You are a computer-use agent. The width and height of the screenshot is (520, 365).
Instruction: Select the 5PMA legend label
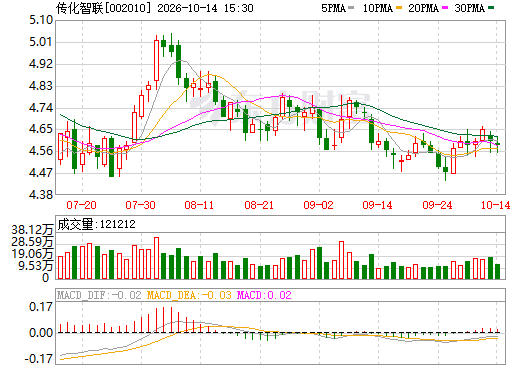click(333, 8)
